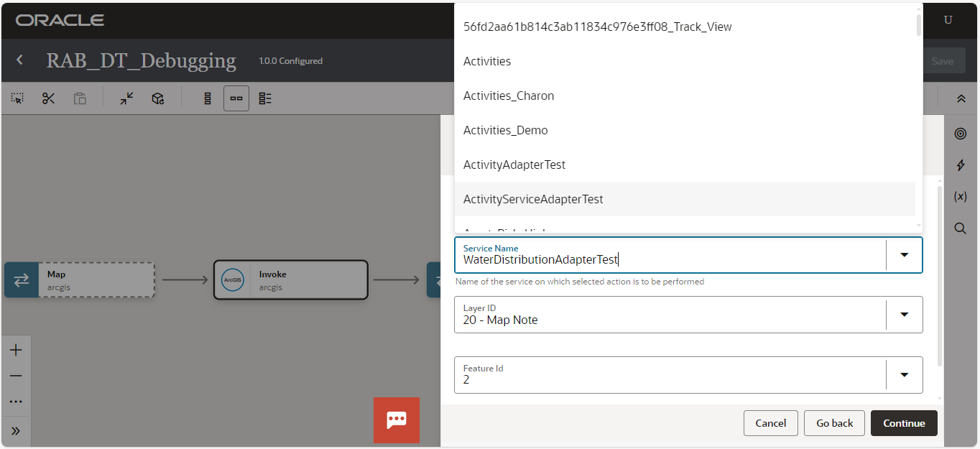
Task: Expand the bottom-left double chevron panel
Action: 16,431
